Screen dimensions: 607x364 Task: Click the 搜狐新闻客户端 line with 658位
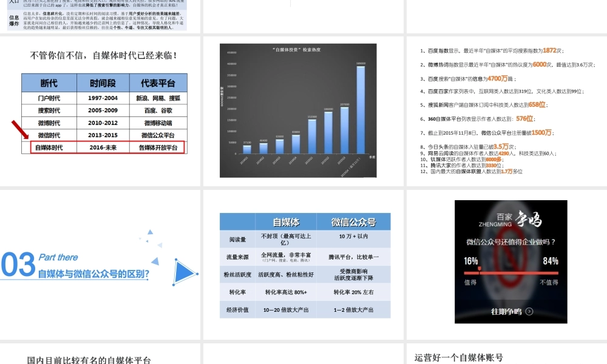click(484, 105)
